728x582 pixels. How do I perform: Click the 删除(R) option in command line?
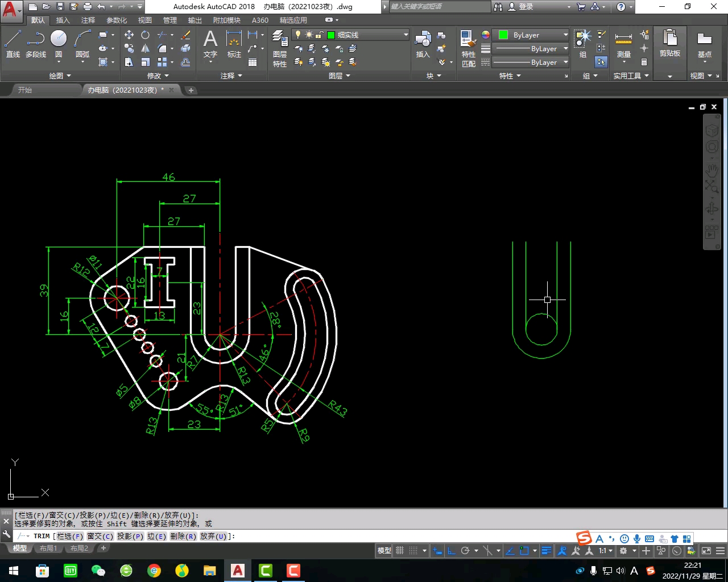pyautogui.click(x=183, y=536)
